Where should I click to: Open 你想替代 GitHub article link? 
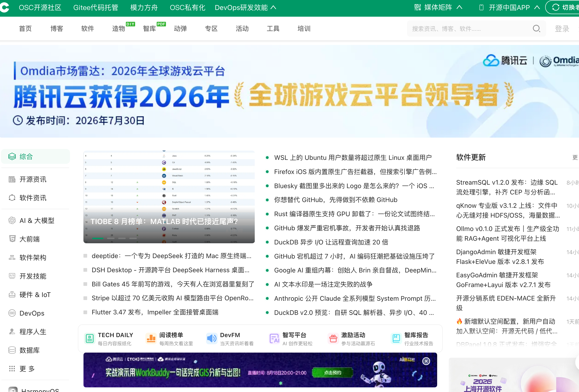click(x=336, y=200)
